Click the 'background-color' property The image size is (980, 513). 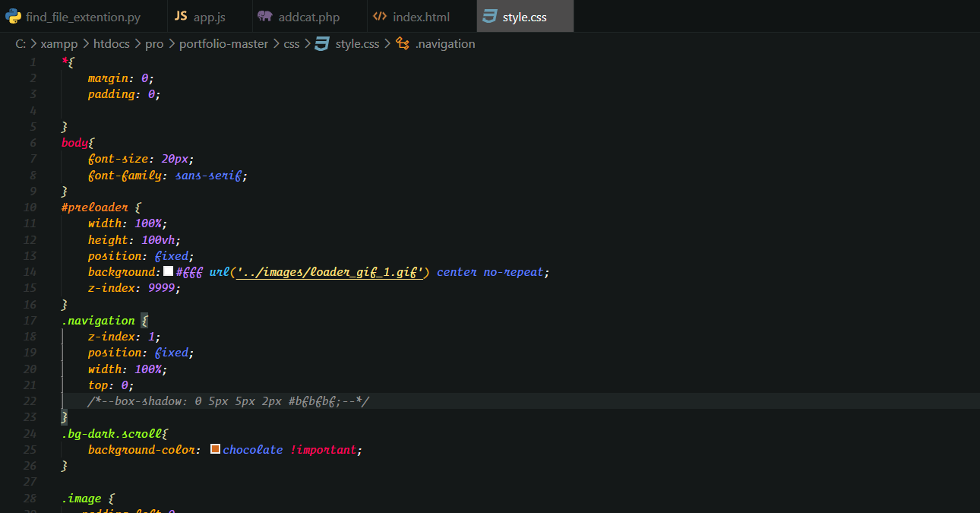[141, 450]
